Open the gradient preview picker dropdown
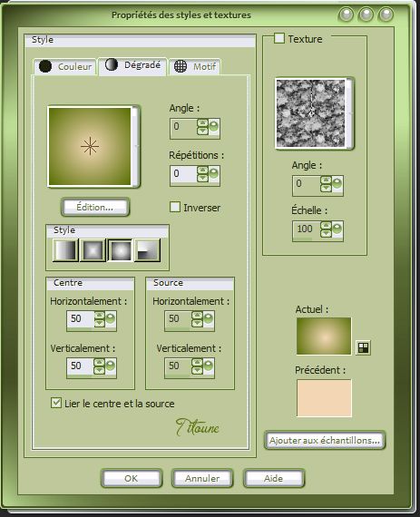The height and width of the screenshot is (517, 420). click(135, 146)
